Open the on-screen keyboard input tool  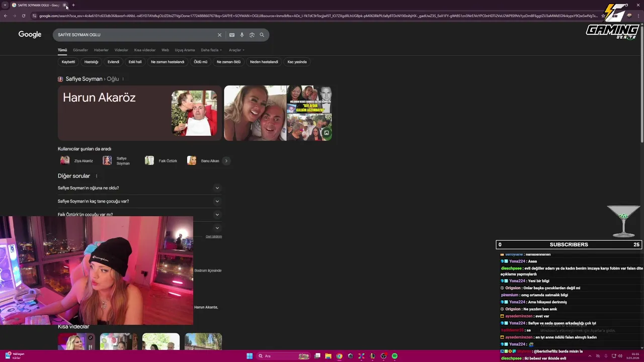tap(231, 35)
